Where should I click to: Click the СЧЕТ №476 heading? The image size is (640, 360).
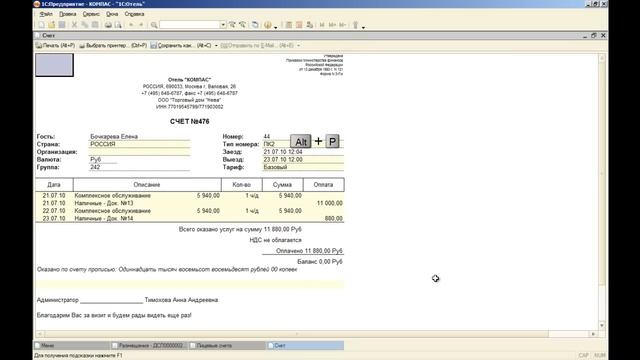point(189,122)
